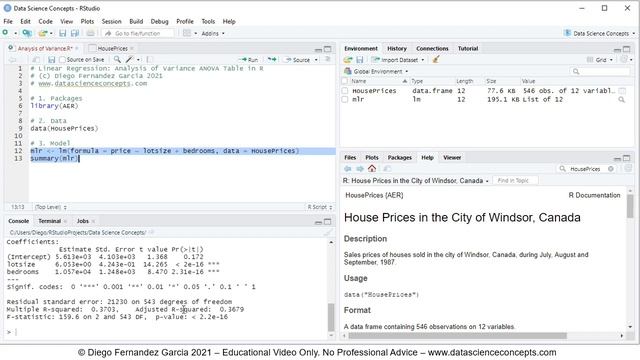The height and width of the screenshot is (360, 640).
Task: Open the R Script file type dropdown
Action: click(x=320, y=207)
